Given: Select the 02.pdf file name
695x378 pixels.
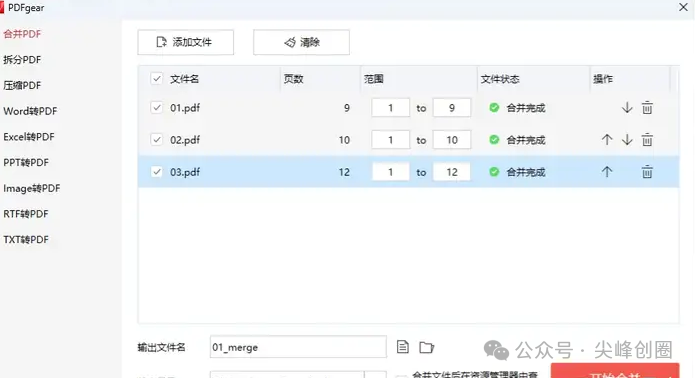Looking at the screenshot, I should tap(185, 140).
